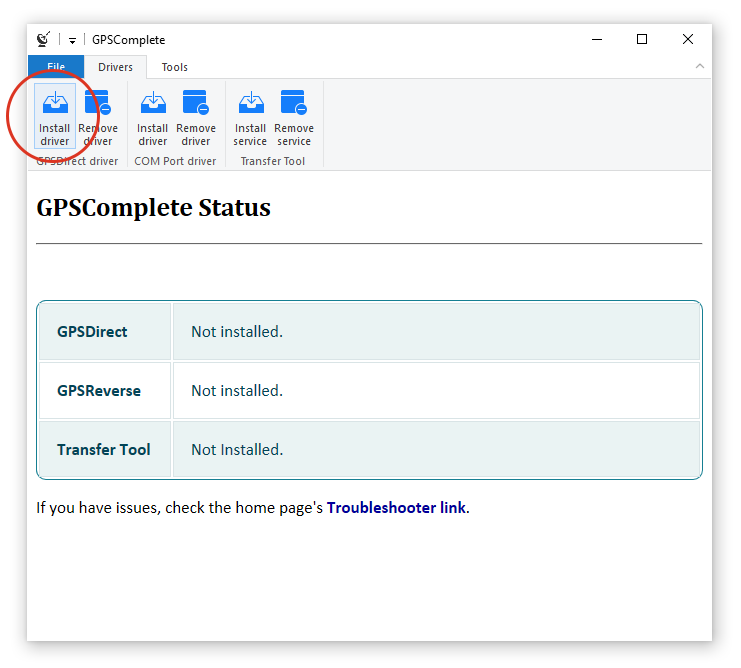Click the GPSComplete app icon in title bar
This screenshot has height=668, width=741.
tap(43, 39)
